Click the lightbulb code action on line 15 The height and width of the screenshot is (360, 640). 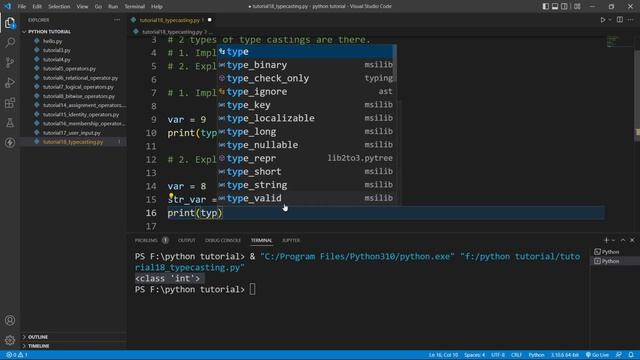[x=171, y=196]
